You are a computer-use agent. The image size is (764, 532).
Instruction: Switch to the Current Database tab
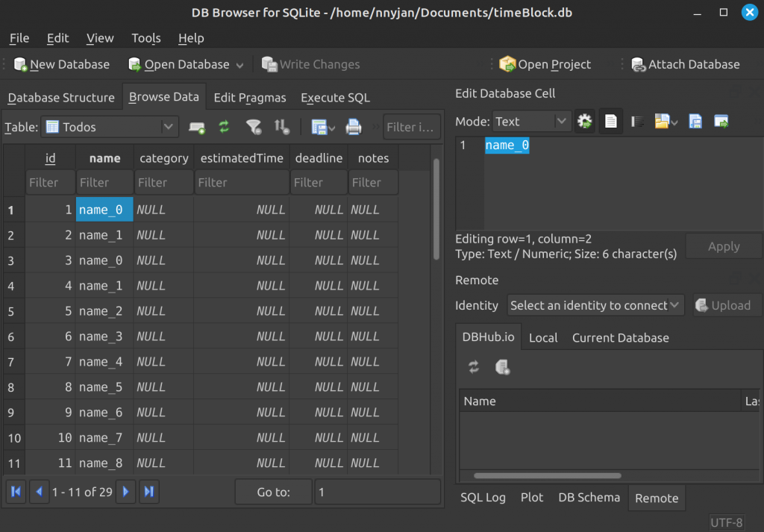[x=620, y=337]
